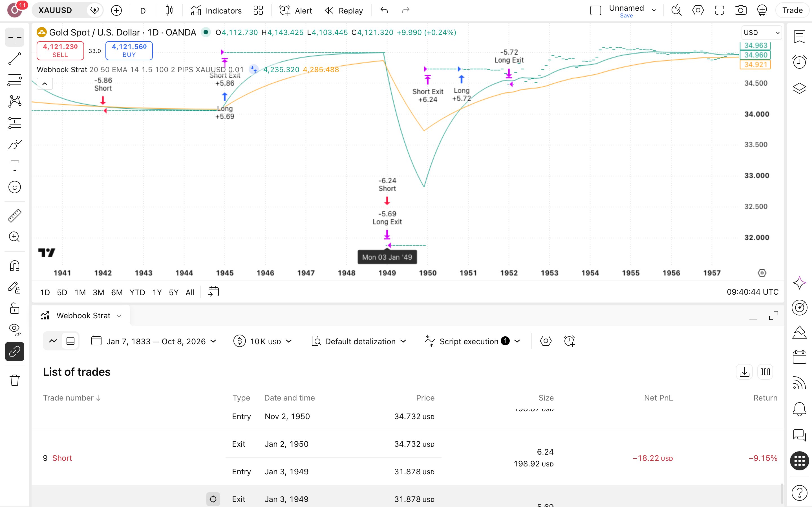The height and width of the screenshot is (507, 812).
Task: Open the Trade panel button
Action: [x=792, y=10]
